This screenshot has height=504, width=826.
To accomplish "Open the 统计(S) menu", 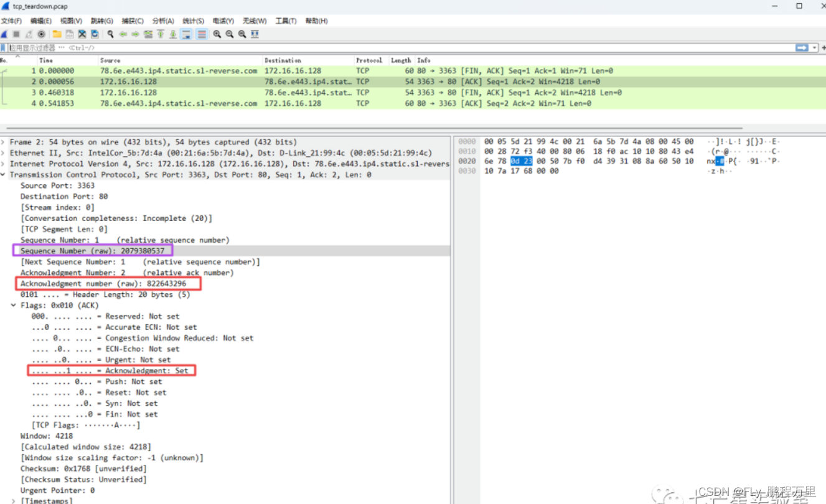I will point(193,21).
